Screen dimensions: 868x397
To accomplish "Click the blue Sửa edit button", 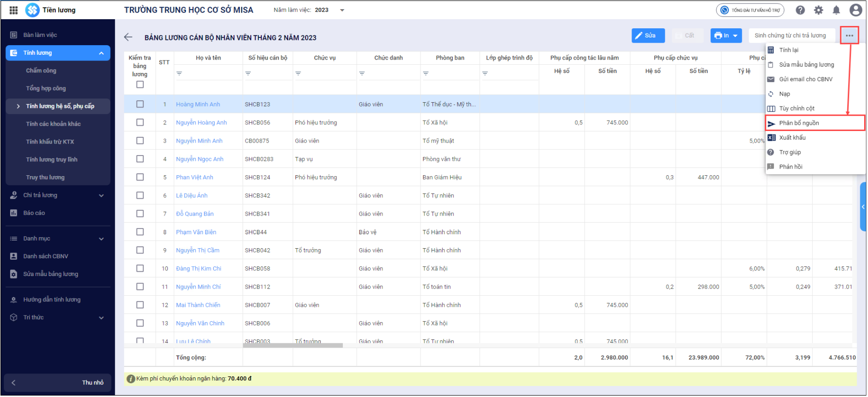I will (x=648, y=36).
